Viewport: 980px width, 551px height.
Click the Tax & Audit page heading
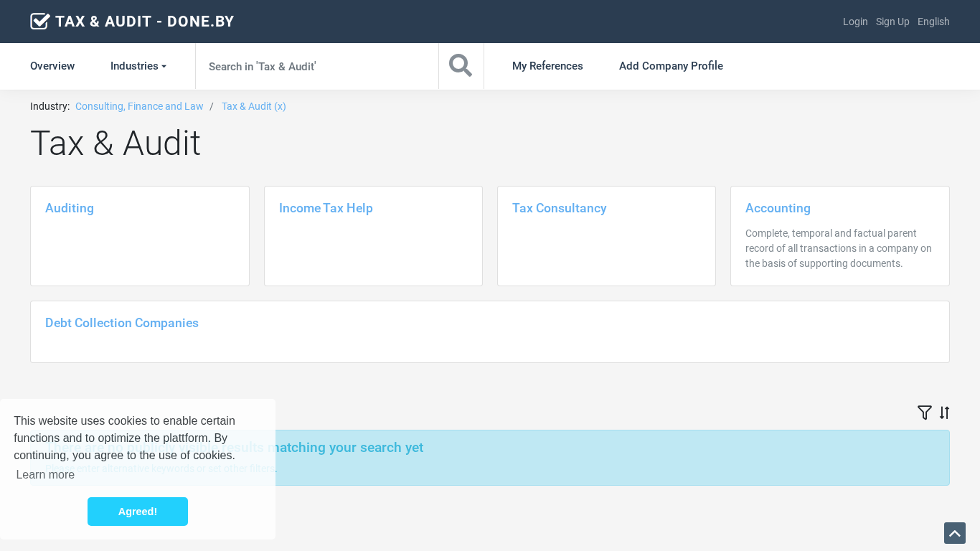pyautogui.click(x=116, y=143)
